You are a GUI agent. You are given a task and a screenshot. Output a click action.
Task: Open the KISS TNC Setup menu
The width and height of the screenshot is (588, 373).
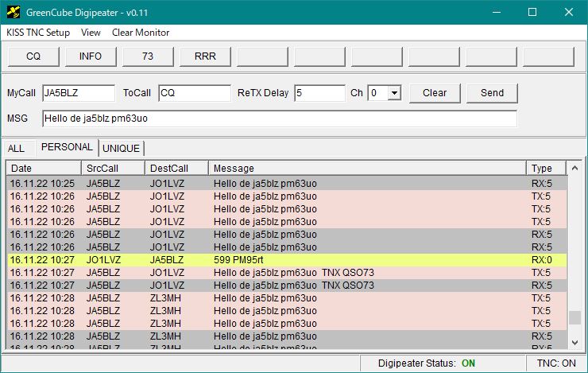tap(38, 33)
